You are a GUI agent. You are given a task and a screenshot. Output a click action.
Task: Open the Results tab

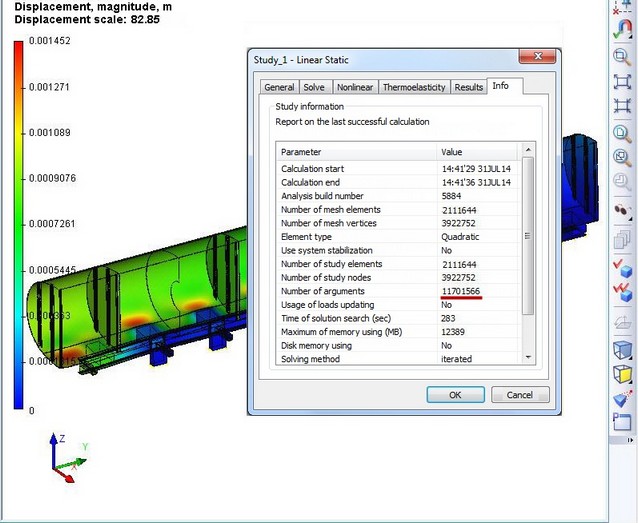(x=468, y=87)
